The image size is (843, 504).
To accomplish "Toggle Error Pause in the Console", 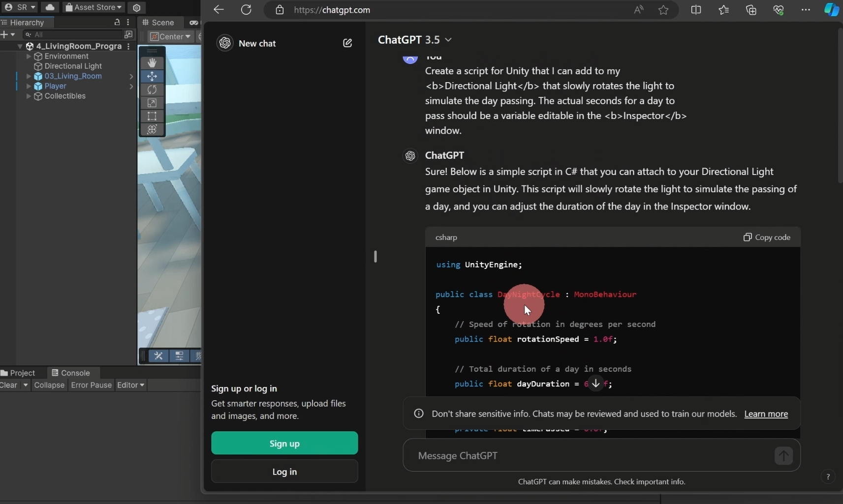I will 92,385.
